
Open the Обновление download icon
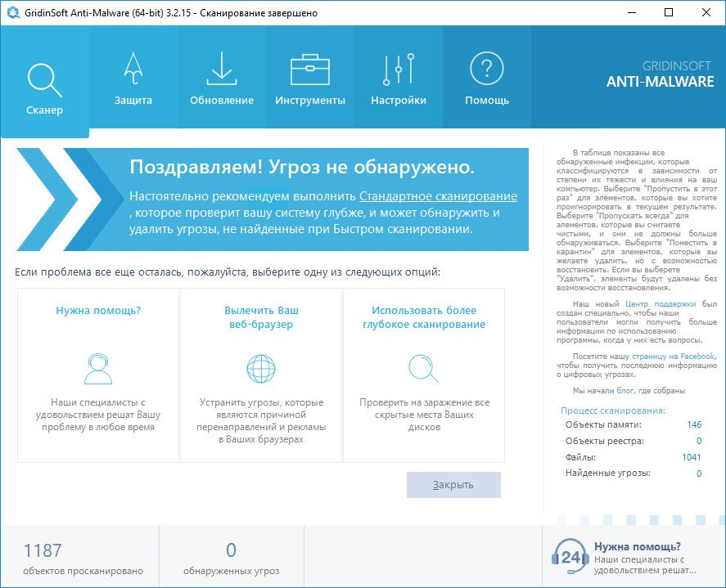[x=222, y=69]
